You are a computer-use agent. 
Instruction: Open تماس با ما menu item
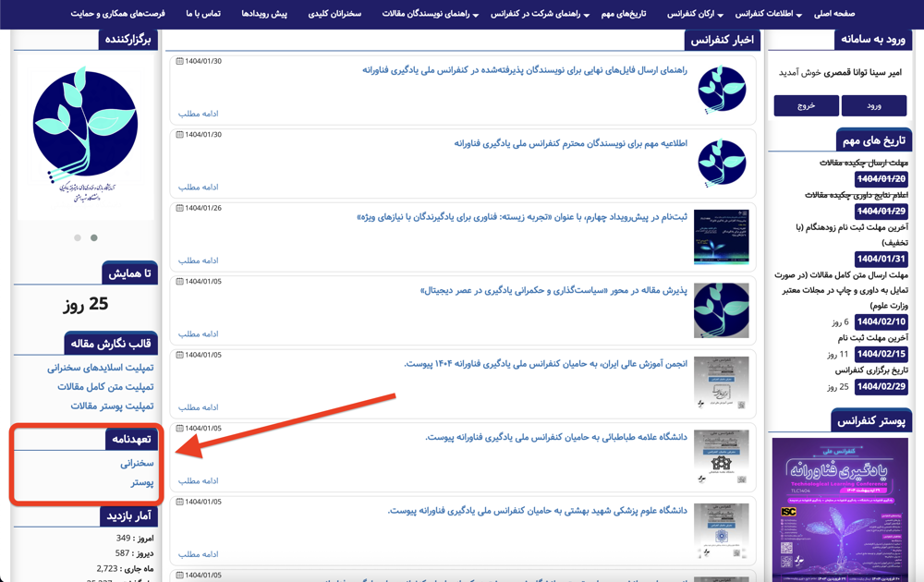coord(203,14)
